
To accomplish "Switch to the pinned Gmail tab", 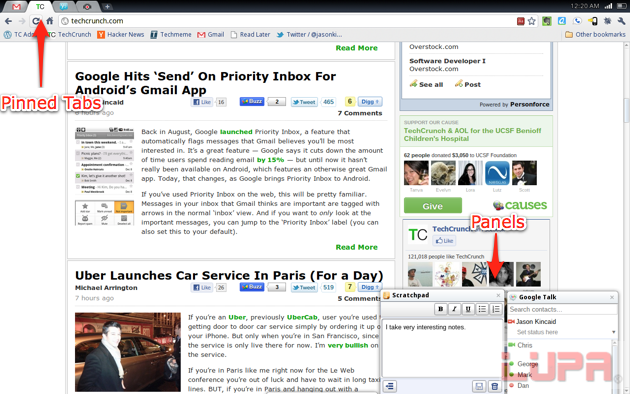I will [x=16, y=7].
